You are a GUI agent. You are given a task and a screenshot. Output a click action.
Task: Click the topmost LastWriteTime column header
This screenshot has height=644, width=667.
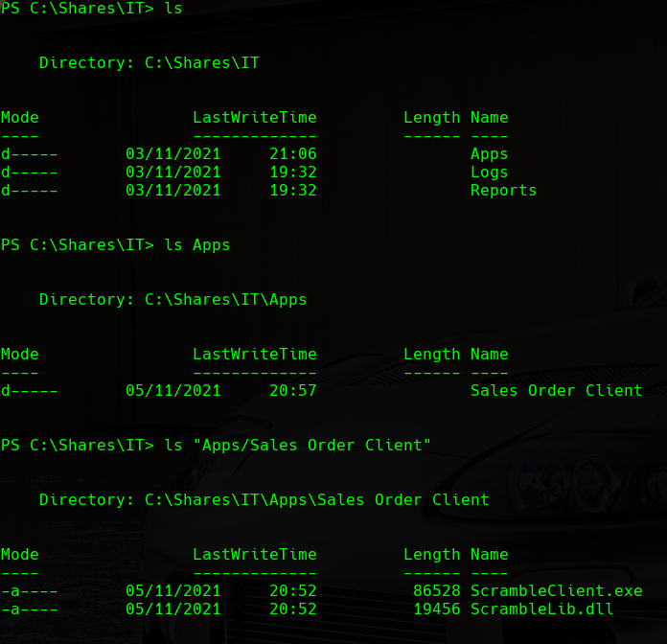click(x=254, y=118)
